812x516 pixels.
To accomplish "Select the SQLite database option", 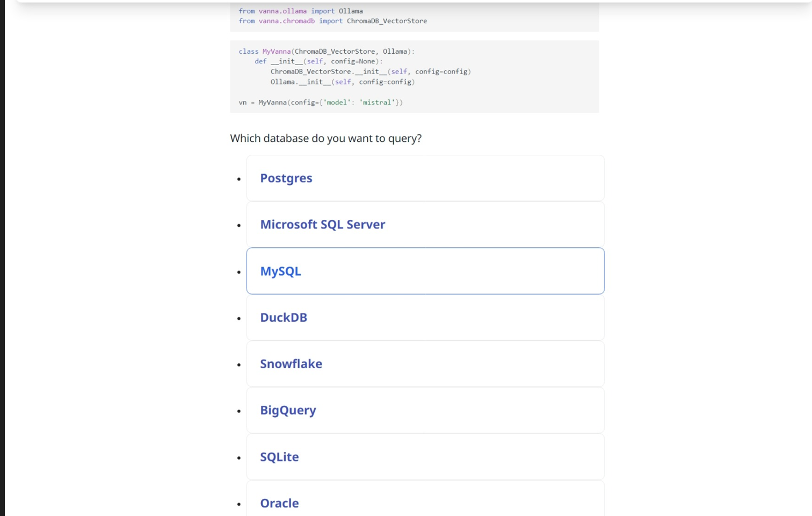I will pos(425,457).
